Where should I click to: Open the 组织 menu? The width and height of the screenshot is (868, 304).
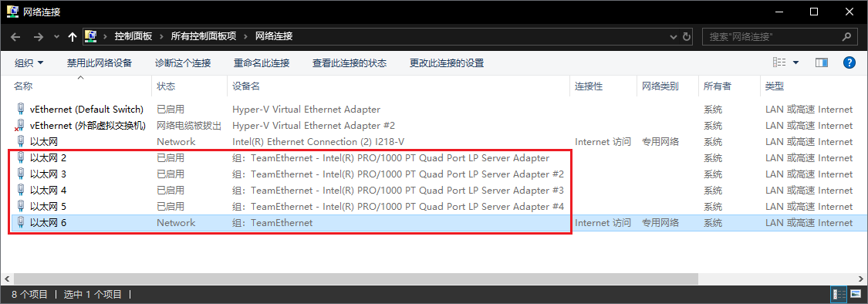pos(29,63)
